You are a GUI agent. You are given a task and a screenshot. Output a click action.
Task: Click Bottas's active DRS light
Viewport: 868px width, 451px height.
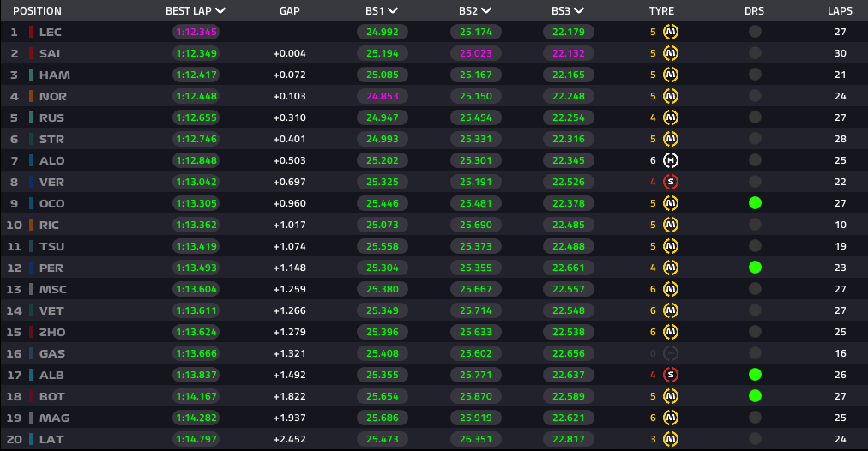coord(755,395)
